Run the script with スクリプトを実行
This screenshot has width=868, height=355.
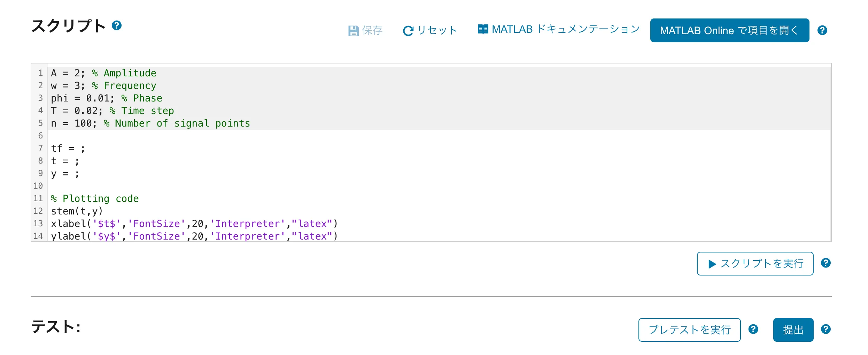pos(755,264)
